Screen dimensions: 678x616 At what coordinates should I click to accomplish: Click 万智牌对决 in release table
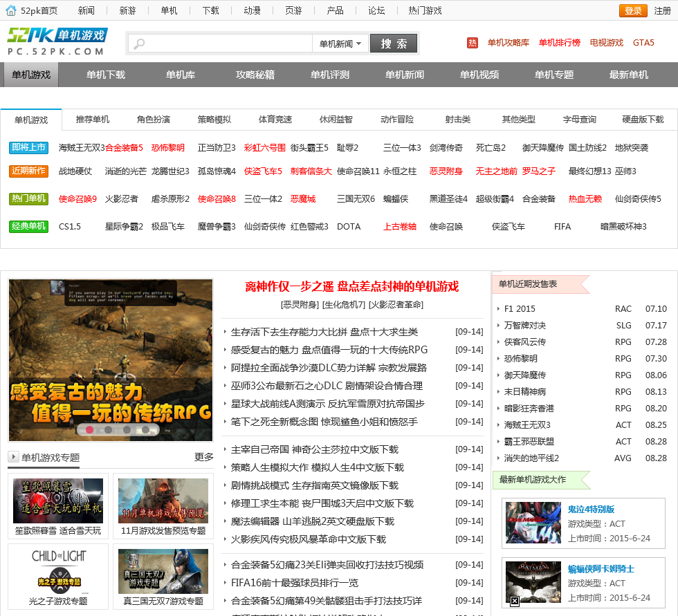click(525, 325)
